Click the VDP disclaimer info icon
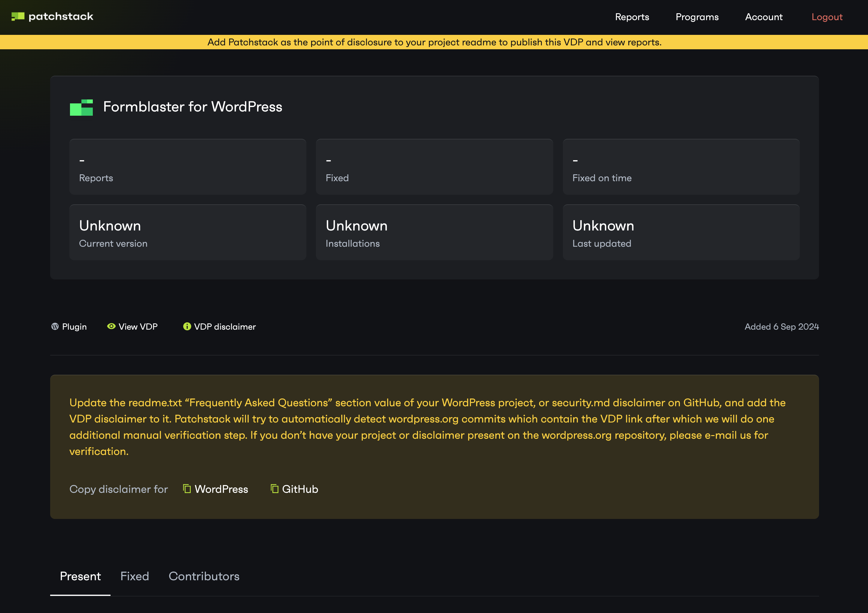Viewport: 868px width, 613px height. pos(187,326)
